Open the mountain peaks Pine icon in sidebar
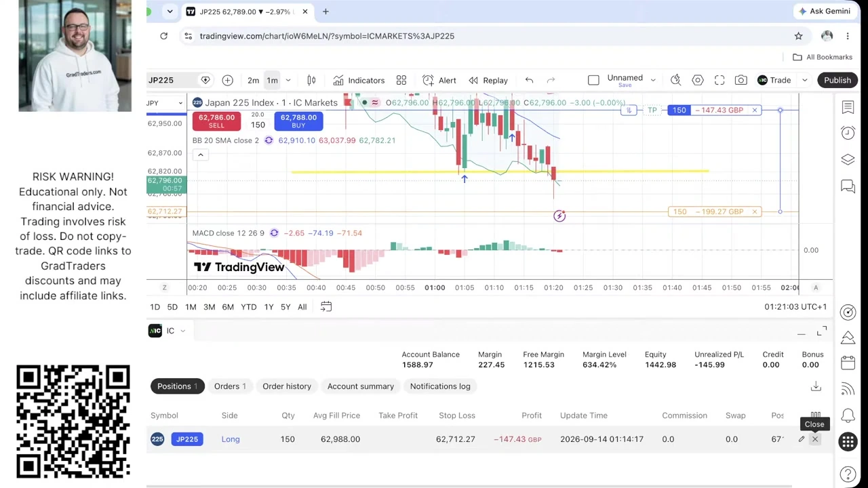The width and height of the screenshot is (868, 488). coord(848,338)
